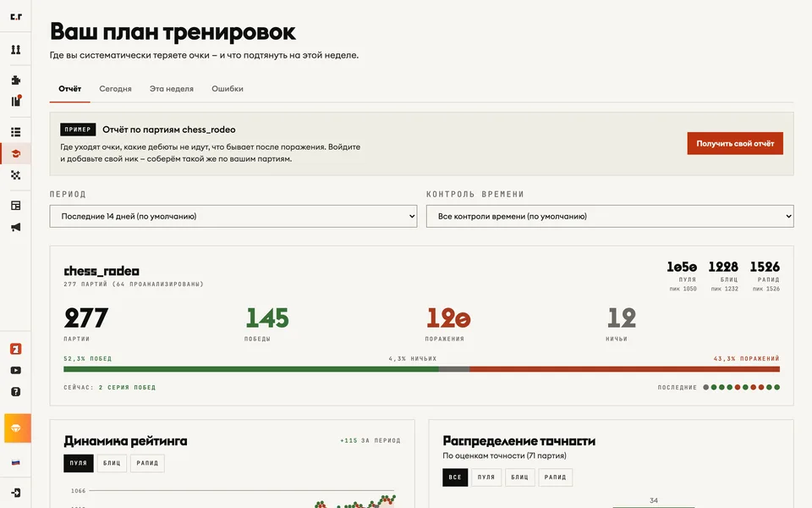This screenshot has width=812, height=508.
Task: Open the Эта неделя tab
Action: 172,89
